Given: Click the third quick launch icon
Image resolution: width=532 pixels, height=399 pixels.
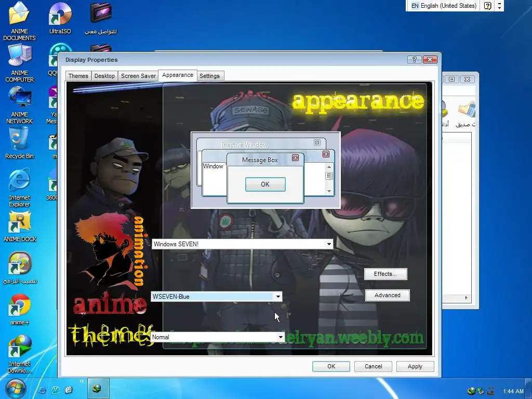Looking at the screenshot, I should (69, 390).
